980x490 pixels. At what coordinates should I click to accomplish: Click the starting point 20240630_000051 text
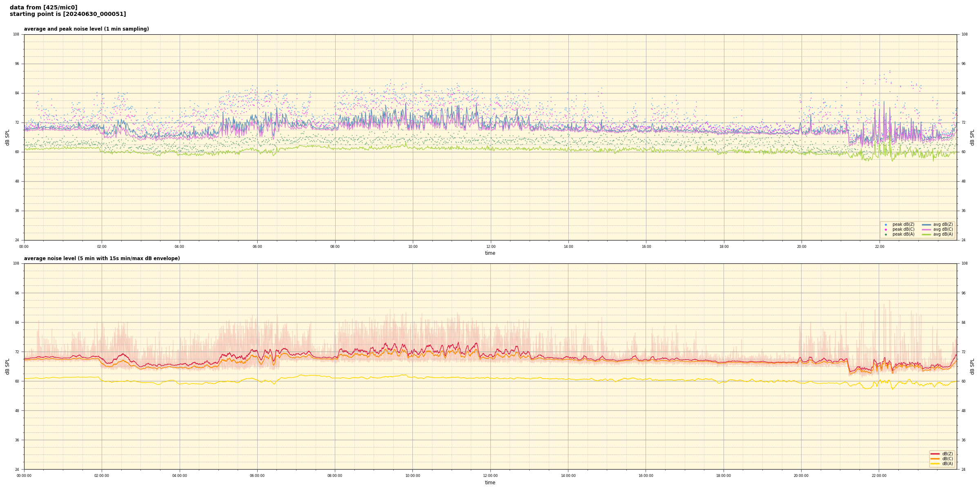click(x=68, y=14)
